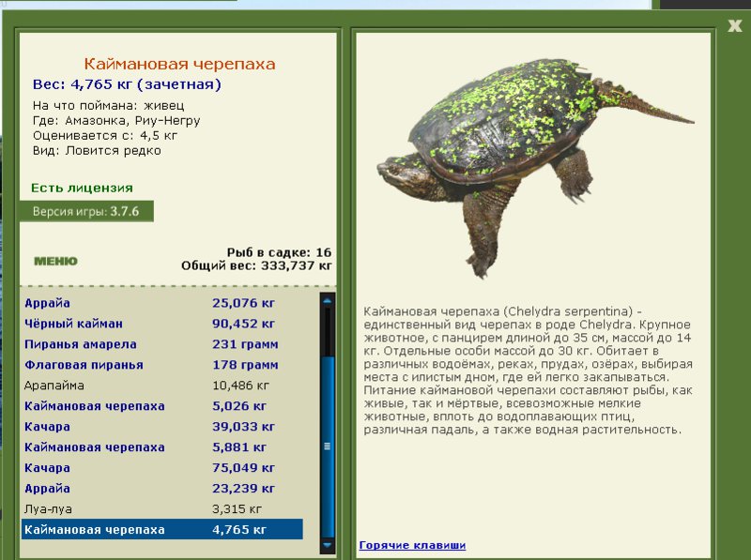Click the scrollbar up arrow in fish list
Image resolution: width=751 pixels, height=560 pixels.
[x=328, y=301]
